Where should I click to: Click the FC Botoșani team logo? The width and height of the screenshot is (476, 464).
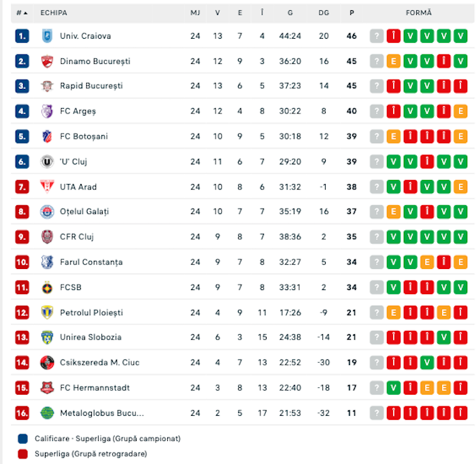(47, 137)
